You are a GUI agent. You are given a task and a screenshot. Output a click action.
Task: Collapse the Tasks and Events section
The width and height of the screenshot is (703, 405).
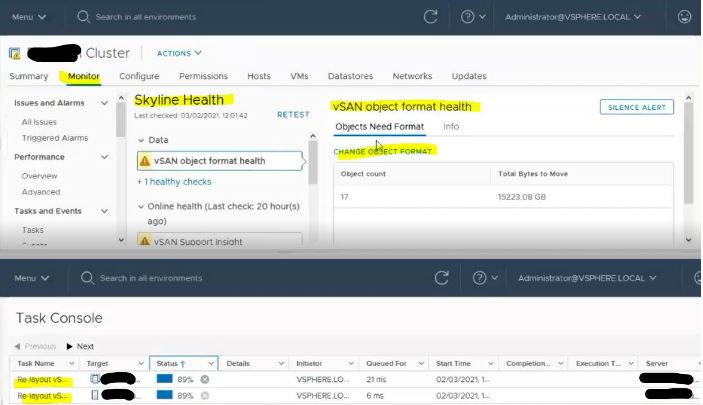tap(104, 211)
